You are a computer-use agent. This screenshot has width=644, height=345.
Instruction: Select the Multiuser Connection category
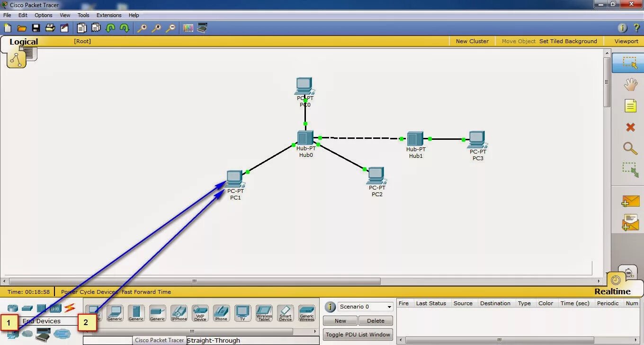coord(62,334)
